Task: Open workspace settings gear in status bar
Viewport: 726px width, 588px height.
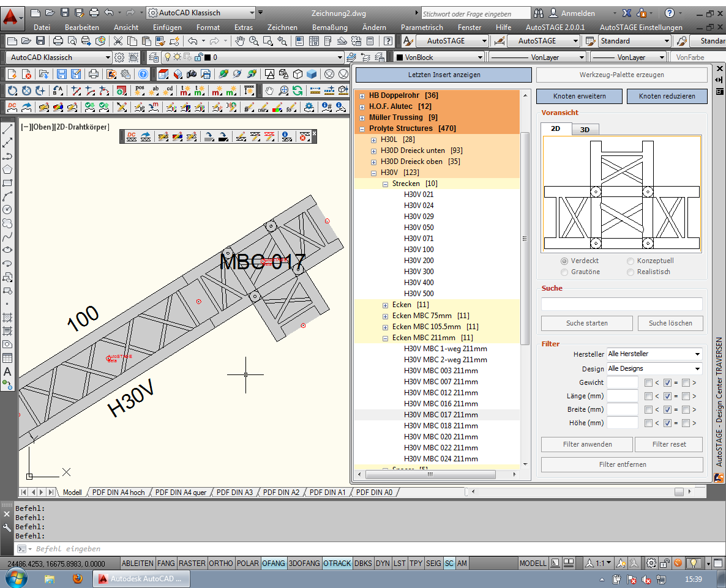Action: coord(651,563)
